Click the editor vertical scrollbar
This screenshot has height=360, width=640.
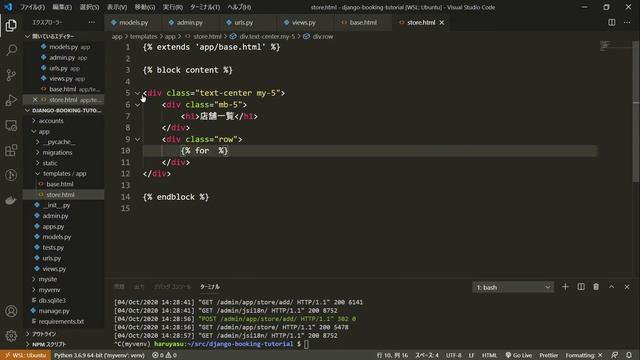pyautogui.click(x=636, y=110)
